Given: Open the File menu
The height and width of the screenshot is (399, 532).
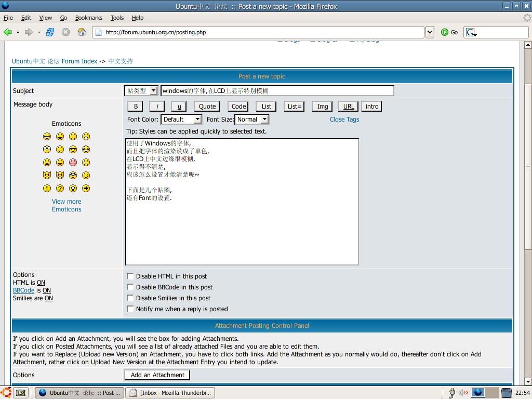Looking at the screenshot, I should tap(8, 18).
